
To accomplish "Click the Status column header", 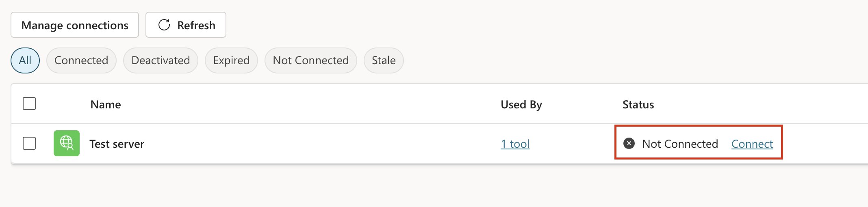I will (638, 105).
